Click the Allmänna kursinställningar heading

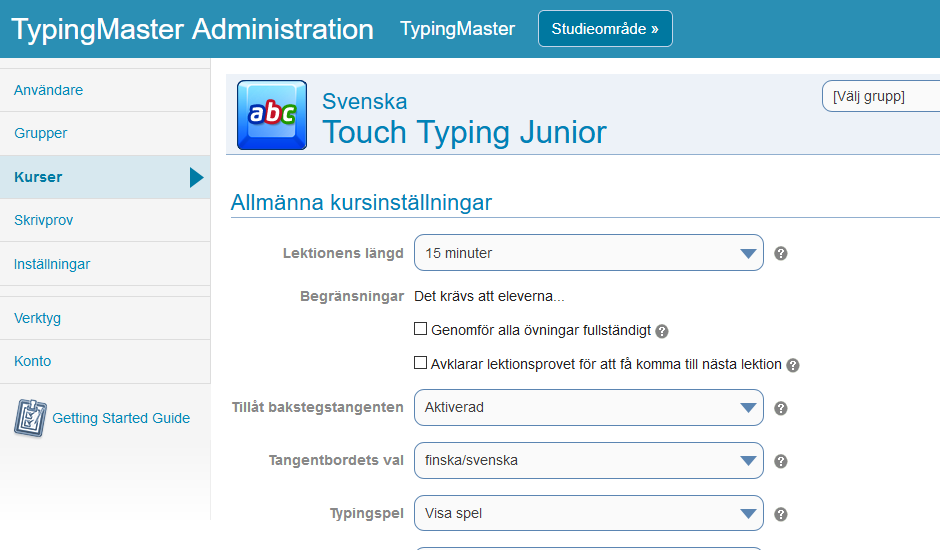pyautogui.click(x=361, y=202)
